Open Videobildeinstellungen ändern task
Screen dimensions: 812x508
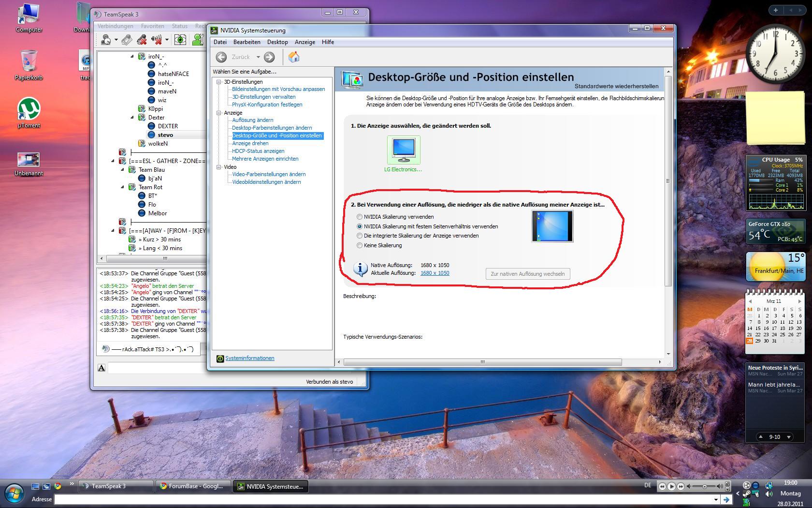266,182
